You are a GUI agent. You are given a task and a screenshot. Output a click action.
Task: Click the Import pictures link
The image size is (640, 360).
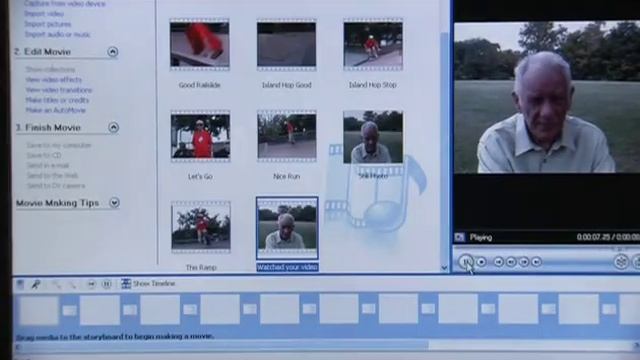pyautogui.click(x=47, y=24)
